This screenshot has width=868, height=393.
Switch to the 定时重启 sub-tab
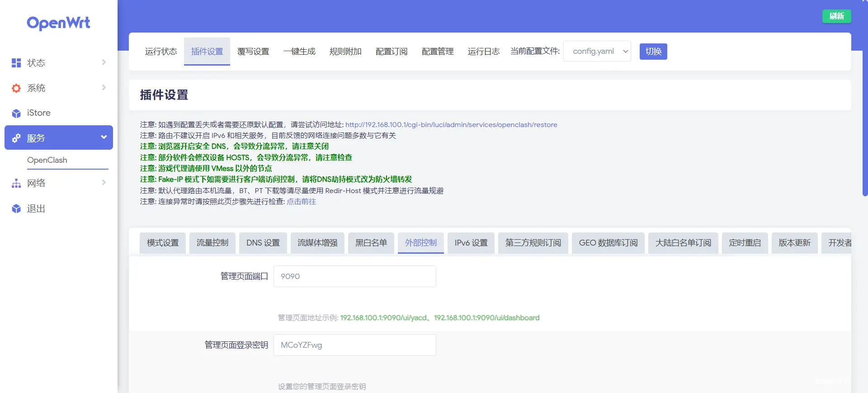coord(745,243)
